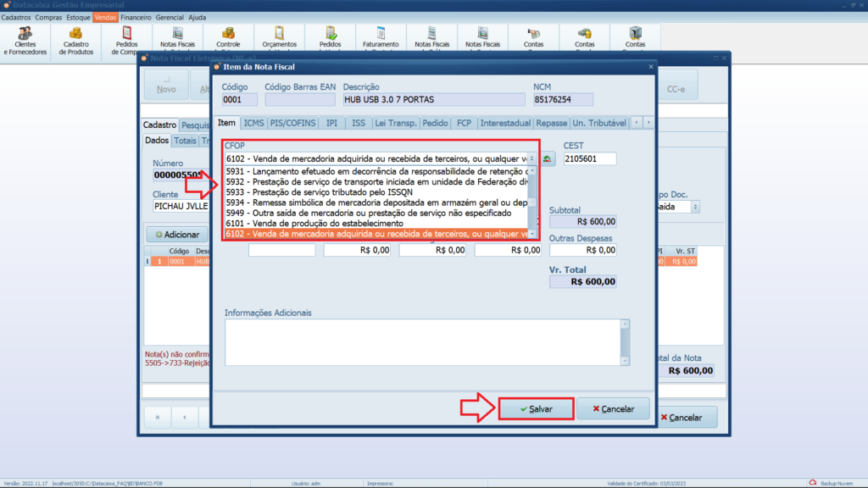This screenshot has width=868, height=488.
Task: Click Cancelar in the item dialog
Action: coord(612,409)
